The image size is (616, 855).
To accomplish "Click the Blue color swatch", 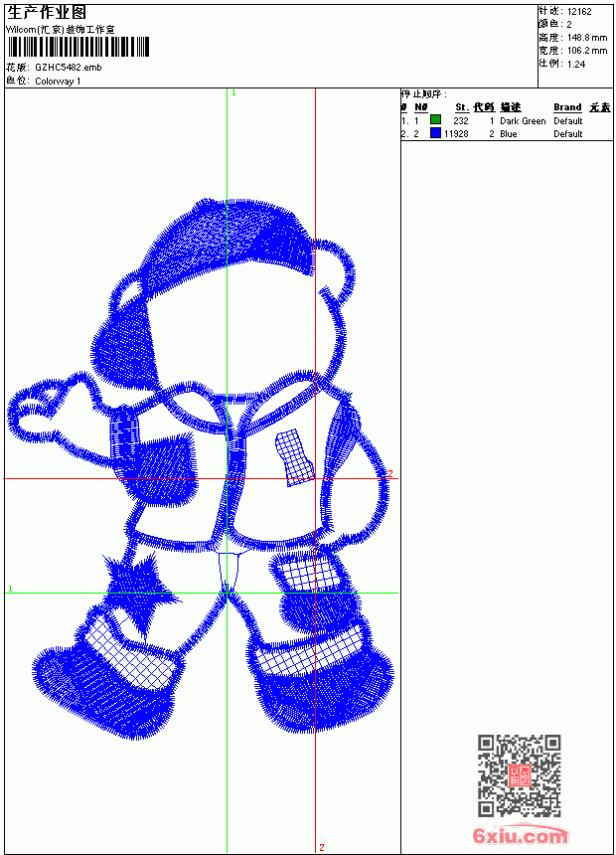I will [435, 133].
